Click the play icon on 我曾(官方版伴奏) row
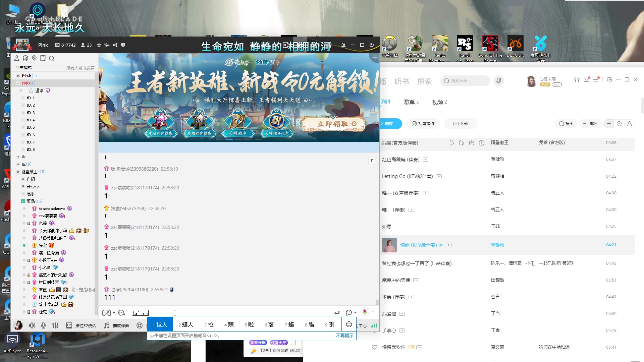644x362 pixels. tap(452, 143)
